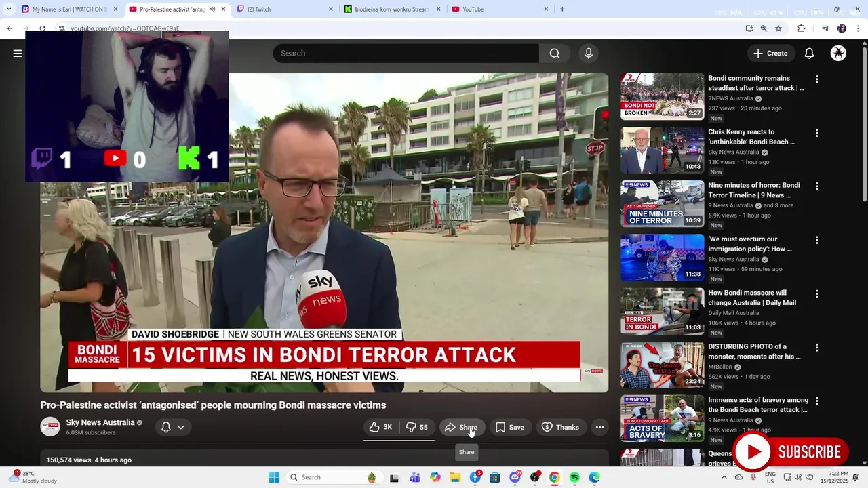Show hidden system tray icons chevron

(x=724, y=477)
